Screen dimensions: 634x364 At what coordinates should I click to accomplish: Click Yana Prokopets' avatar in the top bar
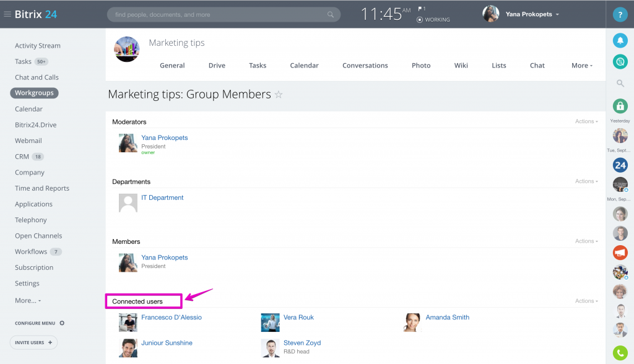[491, 14]
